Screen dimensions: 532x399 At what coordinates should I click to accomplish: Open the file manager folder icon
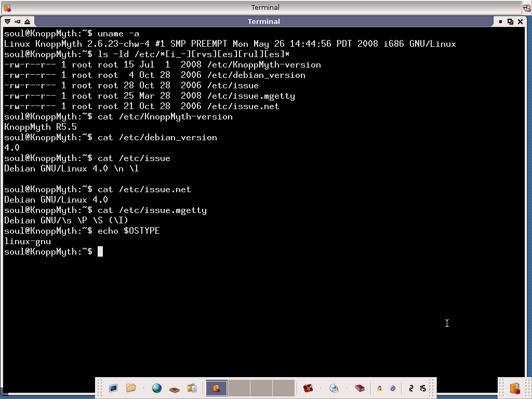(130, 388)
